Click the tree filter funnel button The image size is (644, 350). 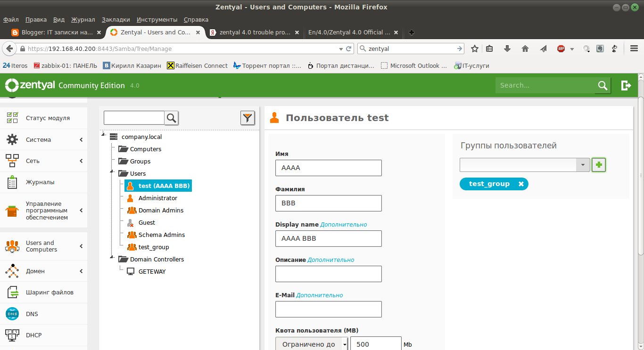tap(248, 118)
